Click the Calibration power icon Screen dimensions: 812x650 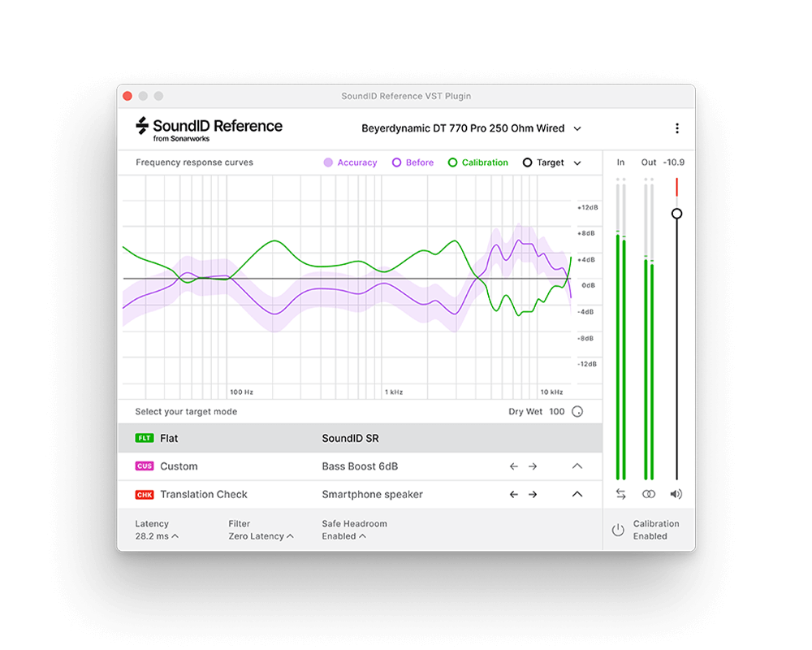click(618, 530)
